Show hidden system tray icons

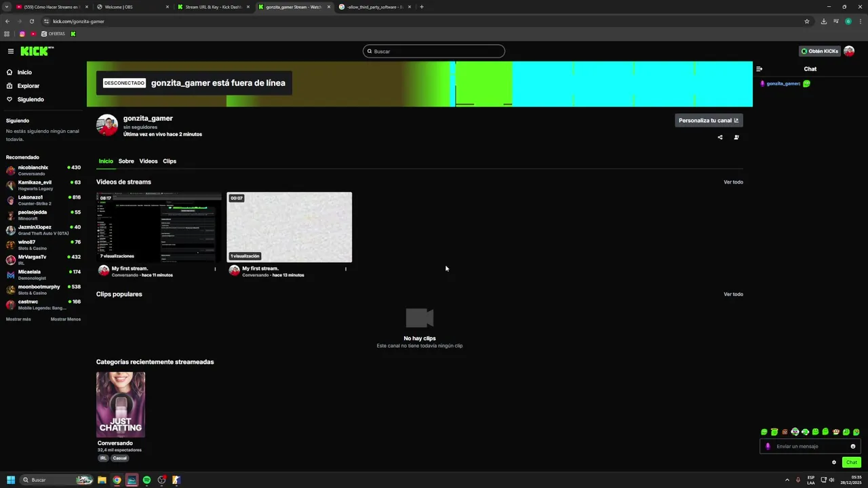tap(787, 480)
